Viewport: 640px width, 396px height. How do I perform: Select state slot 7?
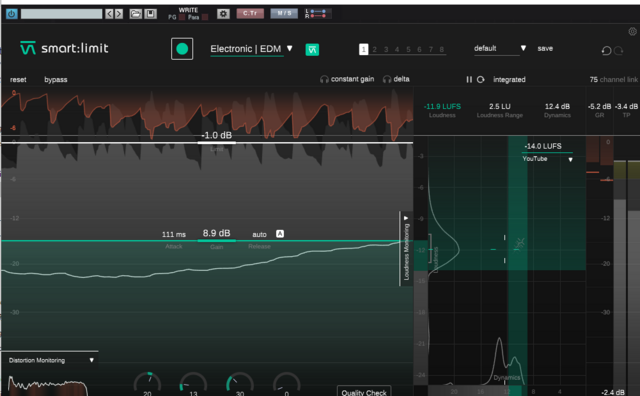431,49
